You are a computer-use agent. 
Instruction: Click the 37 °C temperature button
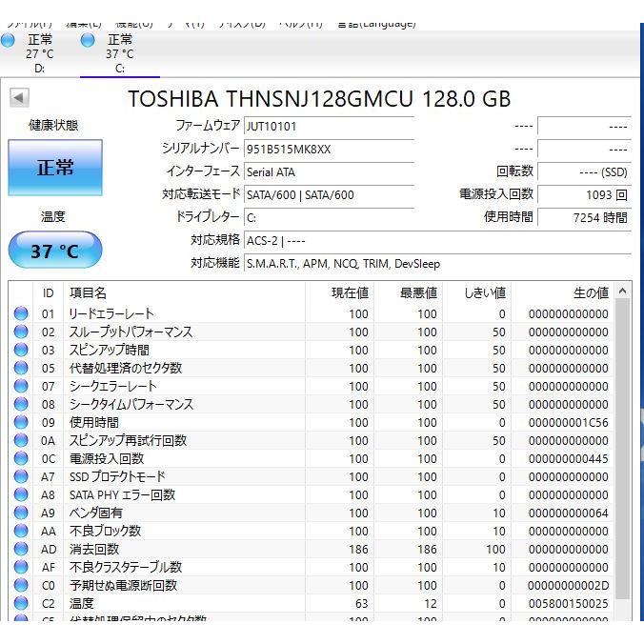[x=55, y=251]
